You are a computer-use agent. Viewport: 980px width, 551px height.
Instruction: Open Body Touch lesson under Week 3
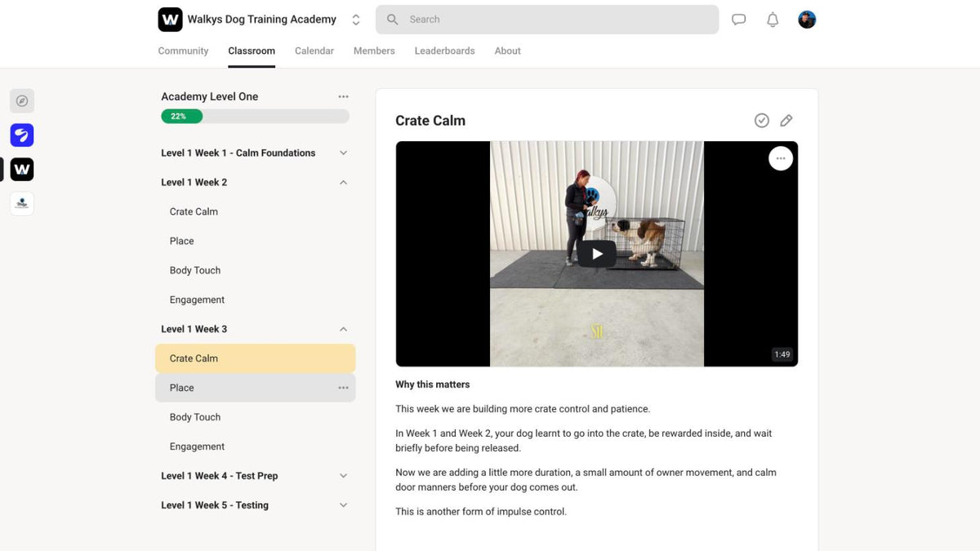click(256, 417)
